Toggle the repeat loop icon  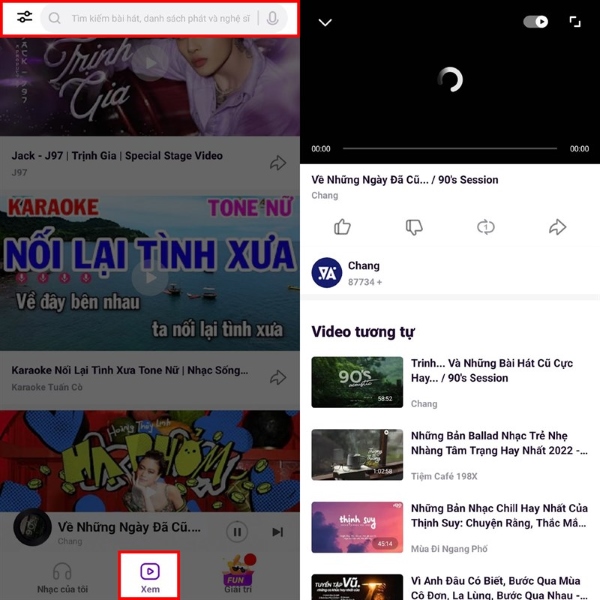click(x=486, y=227)
